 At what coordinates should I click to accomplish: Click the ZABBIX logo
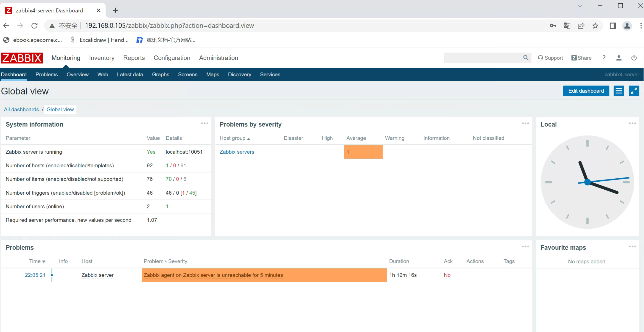(22, 58)
